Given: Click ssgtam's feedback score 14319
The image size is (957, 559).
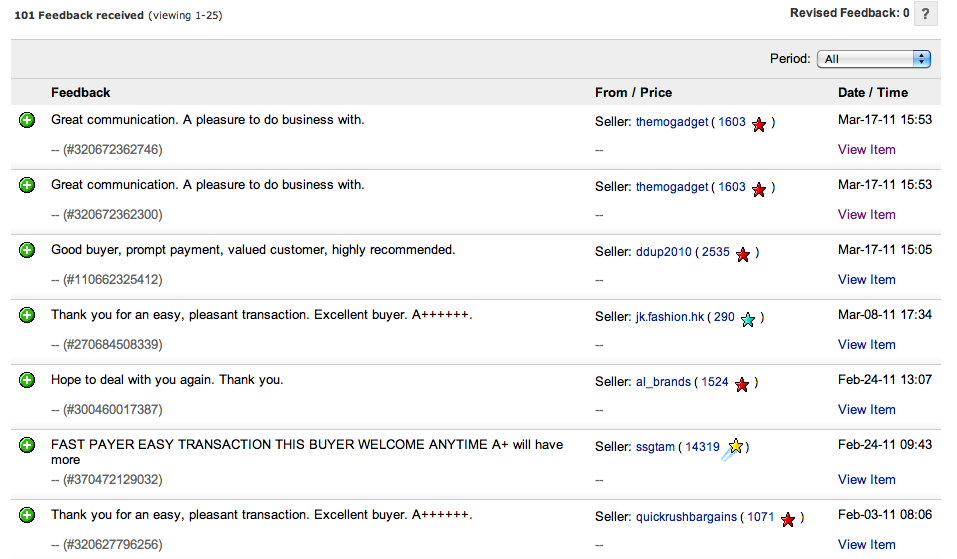Looking at the screenshot, I should pyautogui.click(x=702, y=447).
